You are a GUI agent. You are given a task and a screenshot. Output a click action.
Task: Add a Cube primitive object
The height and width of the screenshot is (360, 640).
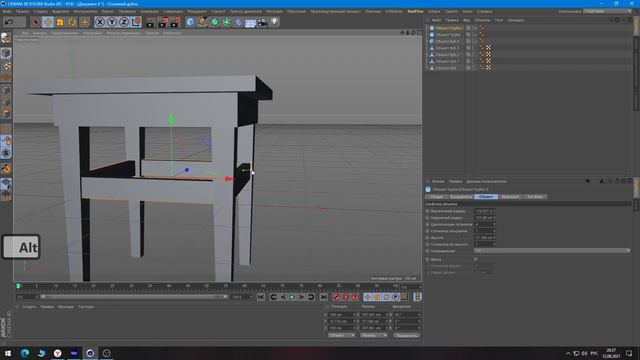coord(191,22)
